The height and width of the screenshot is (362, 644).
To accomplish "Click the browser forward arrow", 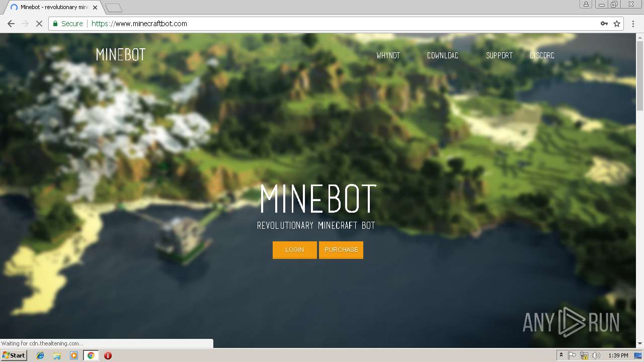I will (x=25, y=24).
